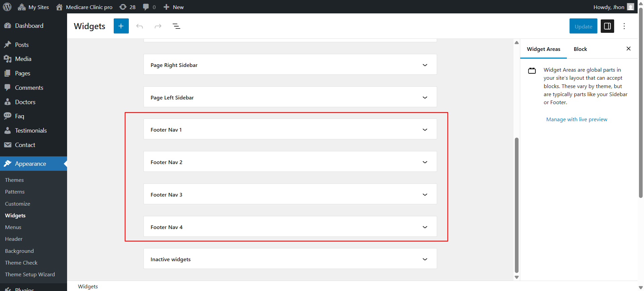
Task: Open the Media library menu
Action: (23, 59)
